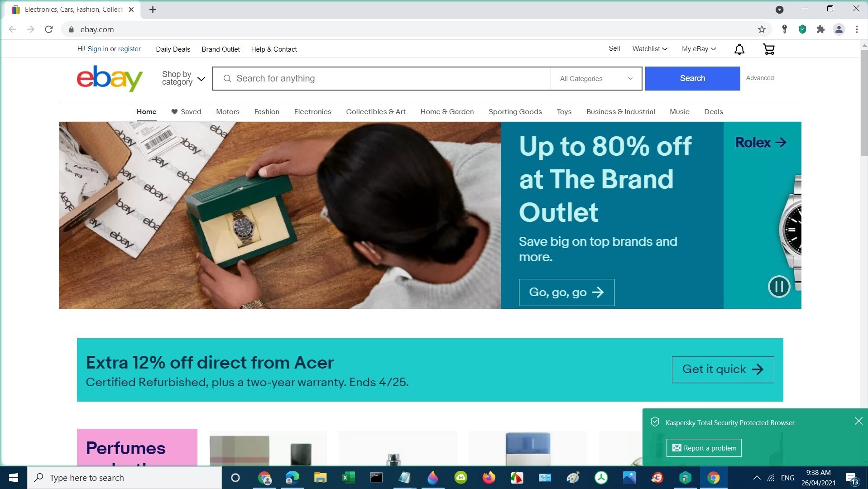868x489 pixels.
Task: Click the blue Search button
Action: point(692,78)
